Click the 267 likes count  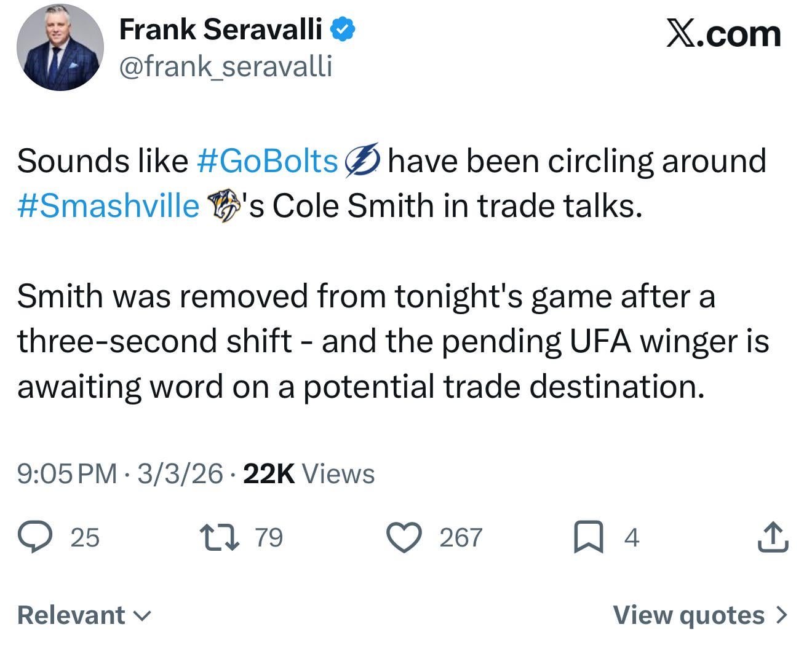click(x=461, y=537)
